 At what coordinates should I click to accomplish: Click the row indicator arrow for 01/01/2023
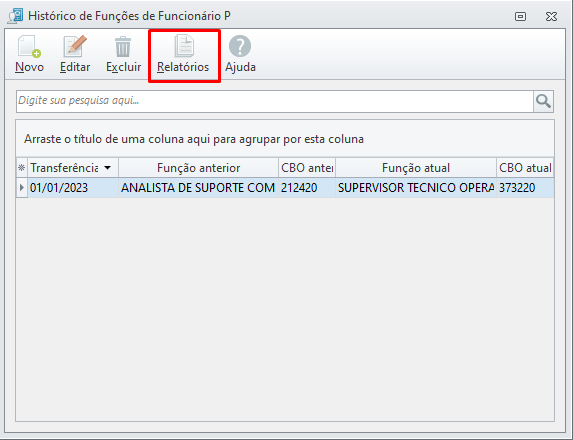22,187
